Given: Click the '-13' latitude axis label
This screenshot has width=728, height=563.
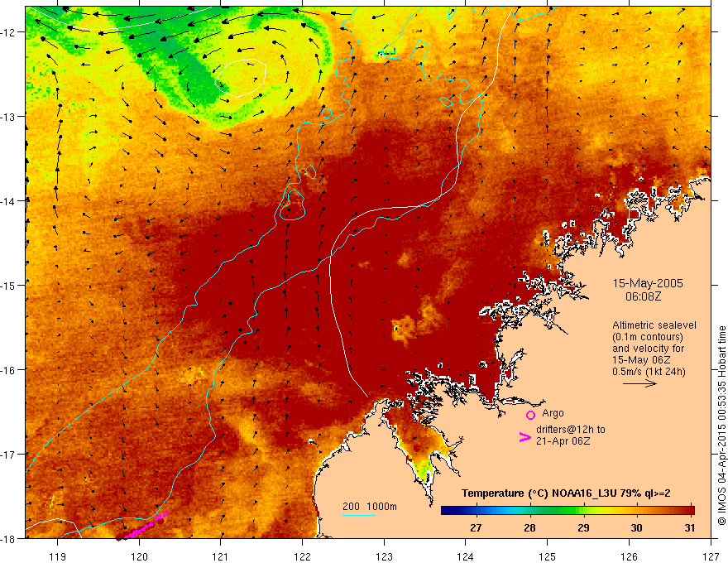Looking at the screenshot, I should [x=9, y=117].
